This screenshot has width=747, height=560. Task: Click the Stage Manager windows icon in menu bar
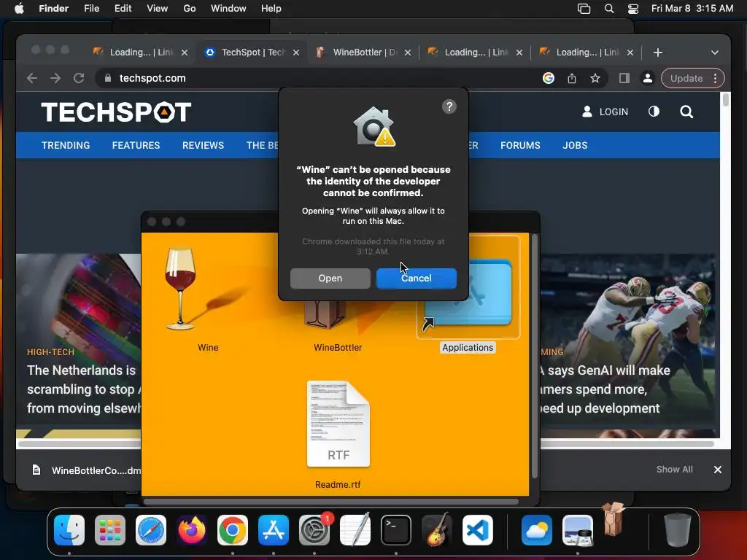tap(584, 9)
